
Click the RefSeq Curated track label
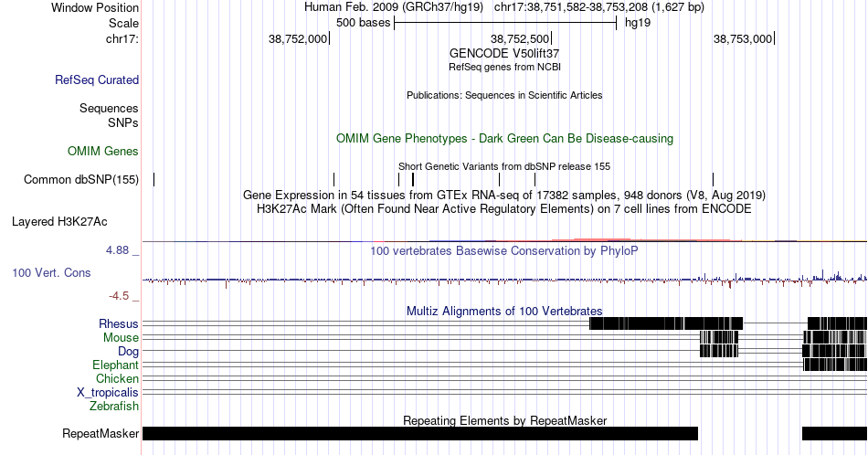(96, 79)
